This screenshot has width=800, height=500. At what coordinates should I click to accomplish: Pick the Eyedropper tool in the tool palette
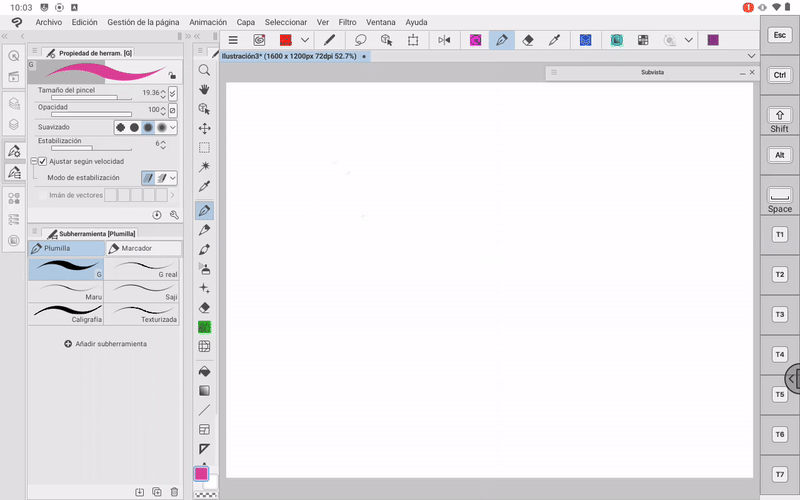[x=204, y=186]
